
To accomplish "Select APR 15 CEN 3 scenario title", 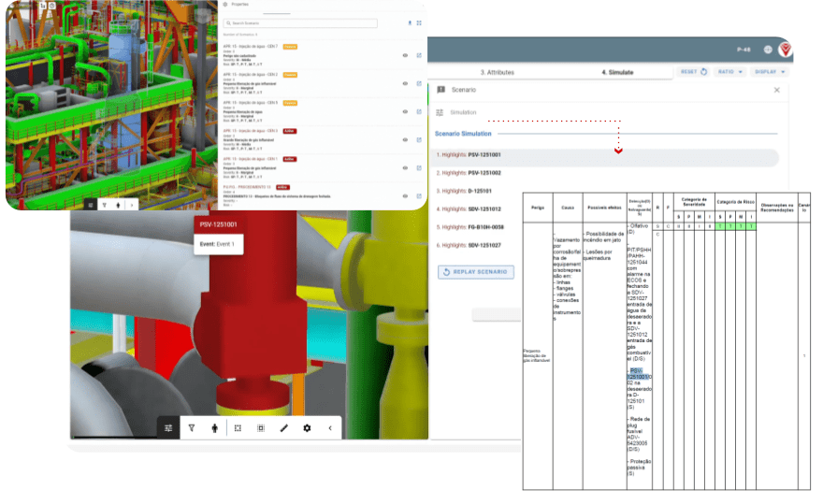I will click(251, 131).
